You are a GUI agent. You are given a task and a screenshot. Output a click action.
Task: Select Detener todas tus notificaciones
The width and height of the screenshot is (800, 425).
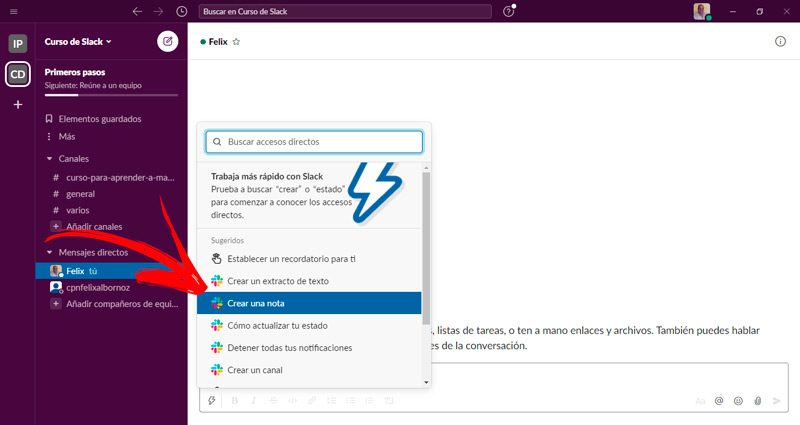(309, 348)
